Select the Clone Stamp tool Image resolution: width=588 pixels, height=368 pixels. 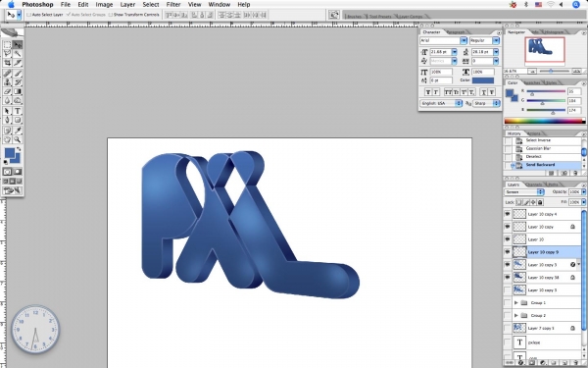coord(7,82)
